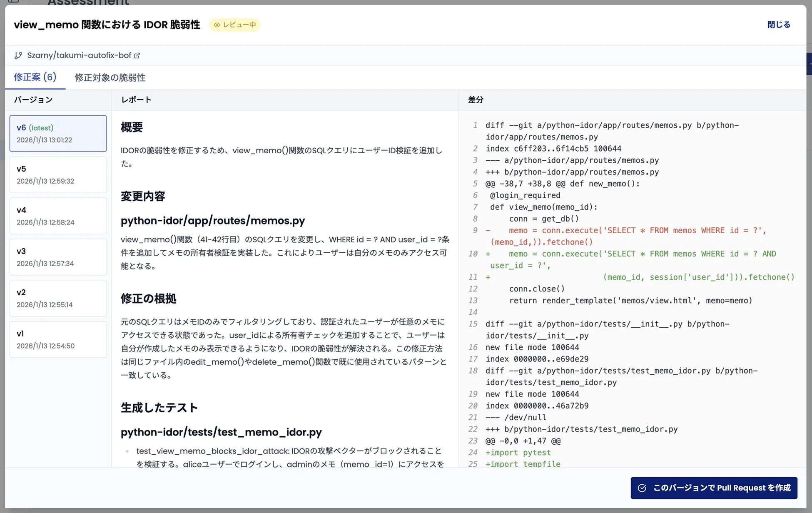812x513 pixels.
Task: Open the external-link icon next to Szarny/takumi-autofix-bof
Action: click(137, 55)
